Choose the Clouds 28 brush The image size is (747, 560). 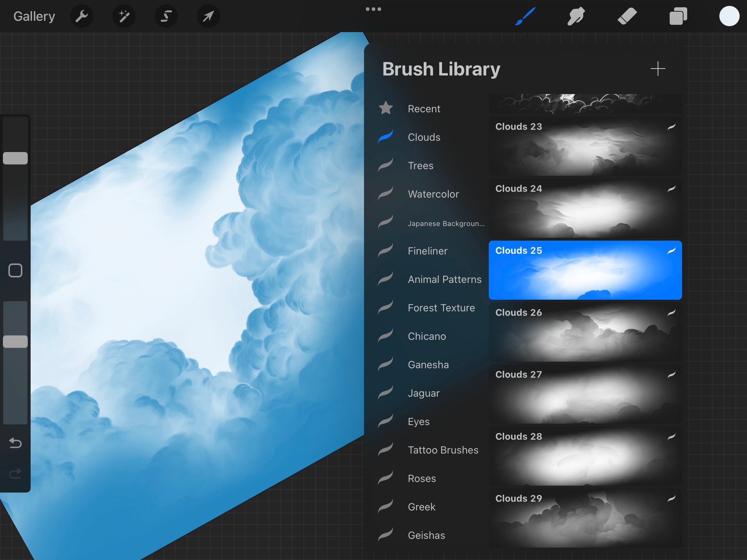click(585, 456)
